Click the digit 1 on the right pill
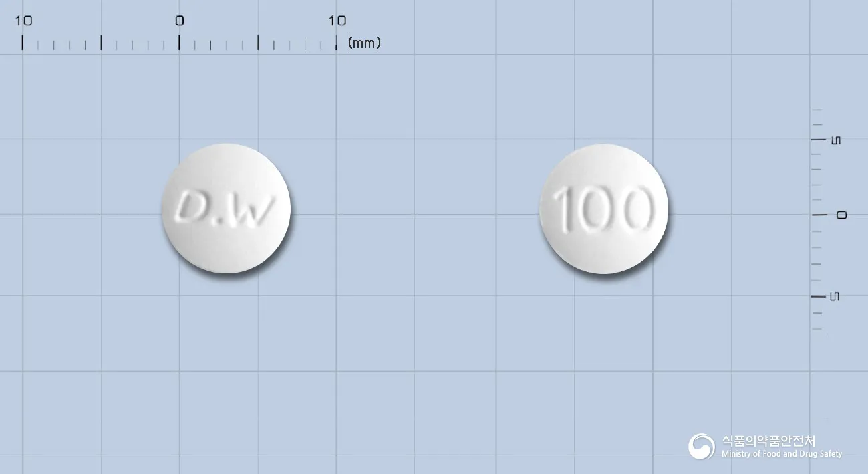 point(566,209)
